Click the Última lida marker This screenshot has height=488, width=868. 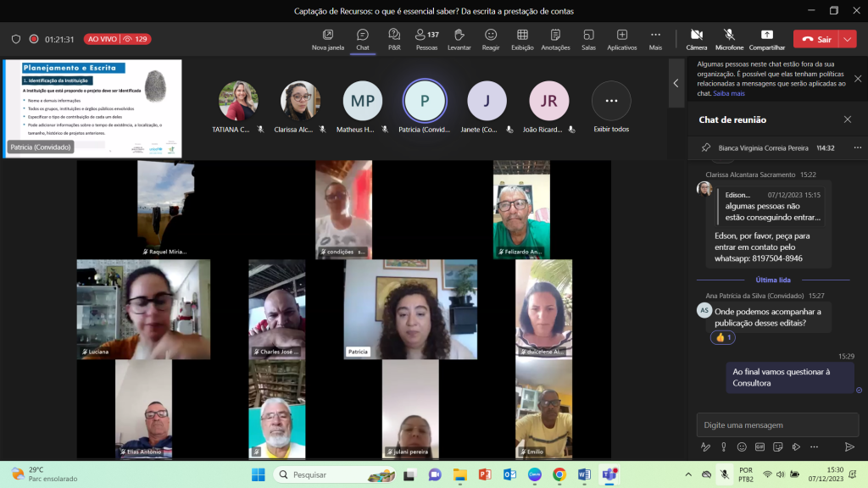(x=773, y=280)
